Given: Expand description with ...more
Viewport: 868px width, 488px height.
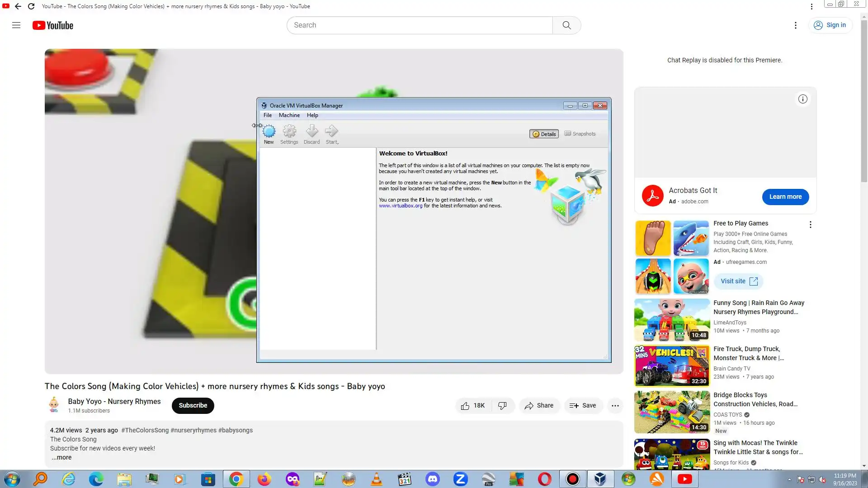Looking at the screenshot, I should point(61,457).
